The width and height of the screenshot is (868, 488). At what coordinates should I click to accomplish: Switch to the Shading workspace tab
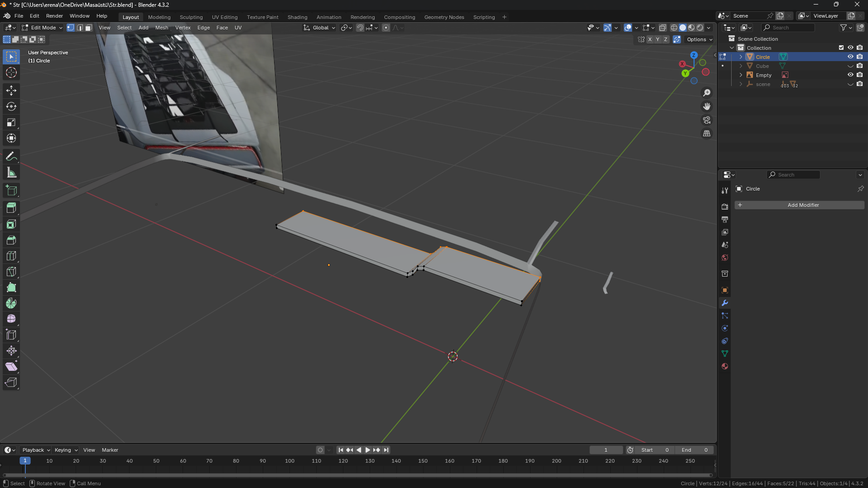[x=297, y=17]
